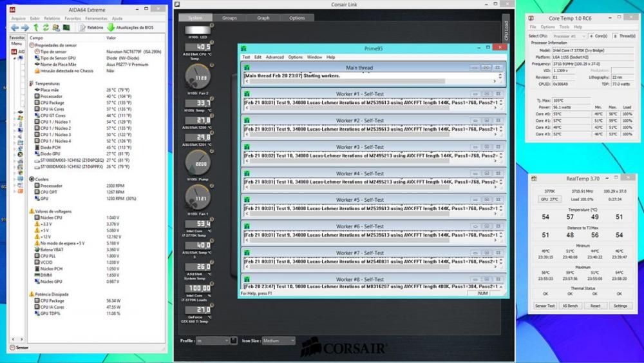The image size is (644, 363).
Task: Click the CPU Load side tab in Corsair Link
Action: click(506, 30)
